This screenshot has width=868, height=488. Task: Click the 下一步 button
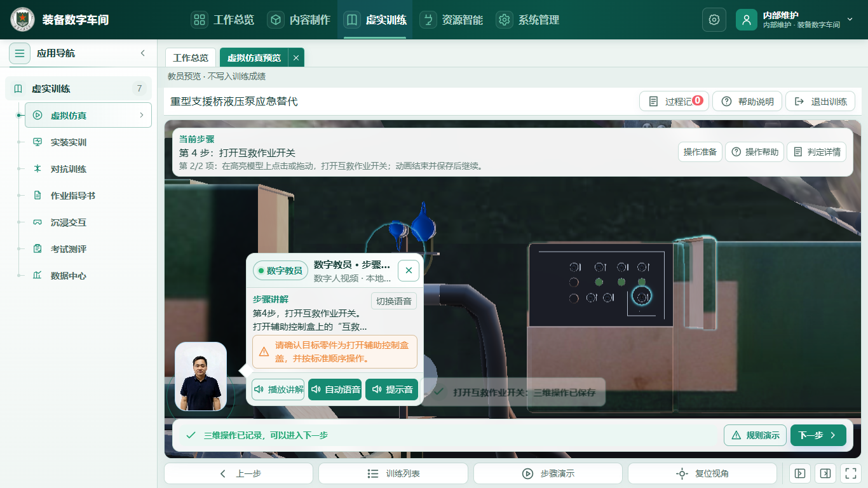click(x=818, y=435)
